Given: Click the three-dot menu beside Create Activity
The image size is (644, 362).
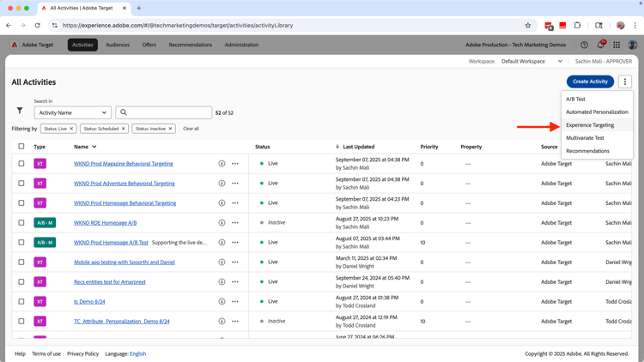Looking at the screenshot, I should (x=624, y=81).
